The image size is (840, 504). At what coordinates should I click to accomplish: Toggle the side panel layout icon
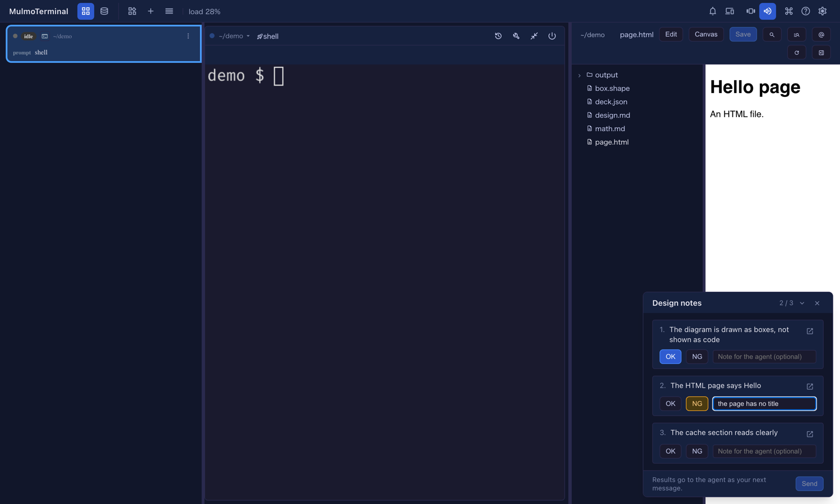(822, 53)
